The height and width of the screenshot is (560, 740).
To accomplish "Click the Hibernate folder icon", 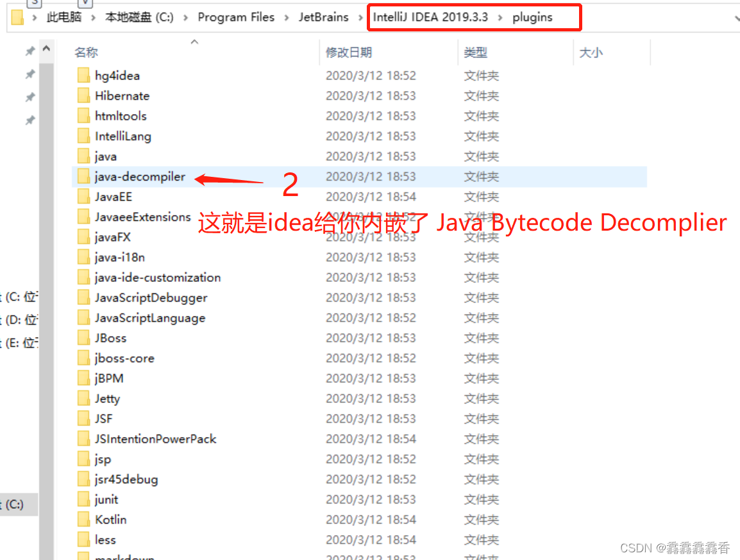I will point(83,95).
